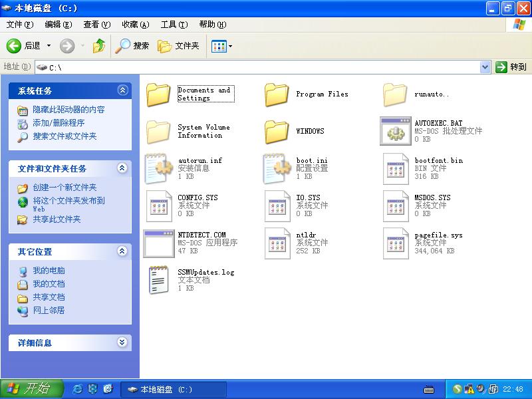Select the bootfont.bin file icon
Viewport: 532px width, 399px height.
[396, 169]
